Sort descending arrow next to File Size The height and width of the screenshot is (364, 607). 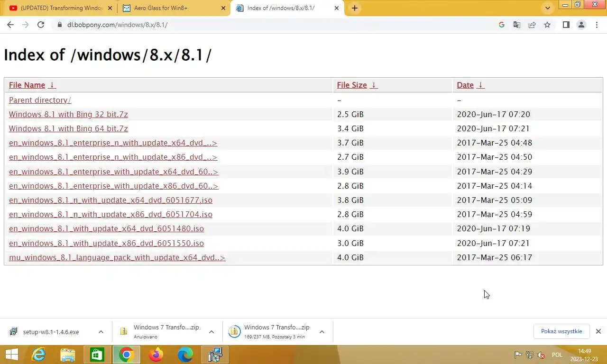(x=374, y=85)
